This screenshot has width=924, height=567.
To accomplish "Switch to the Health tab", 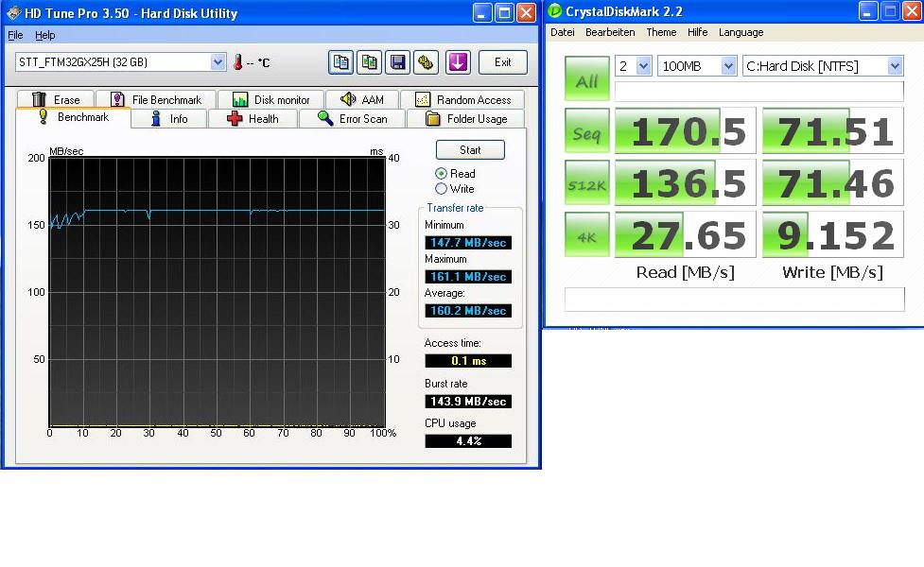I will 253,119.
